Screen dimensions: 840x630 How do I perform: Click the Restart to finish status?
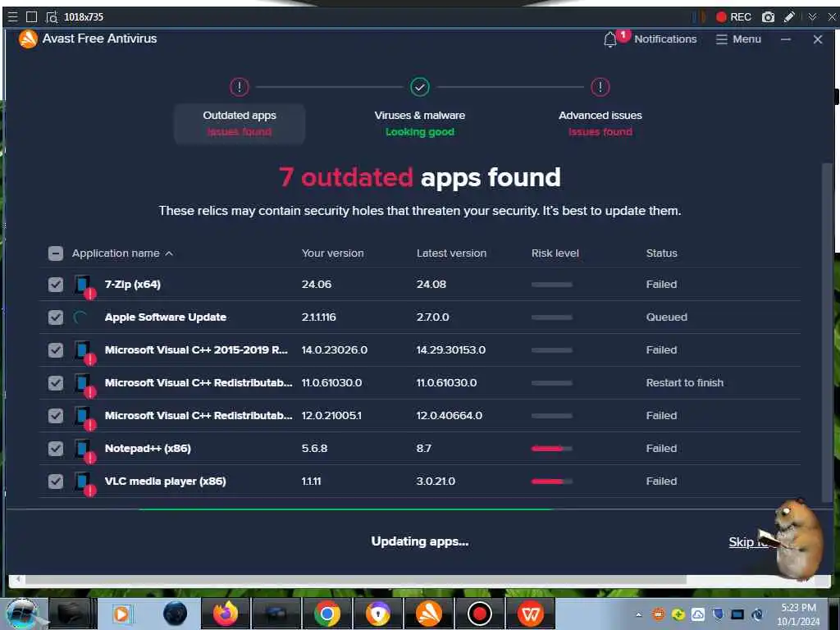[x=685, y=383]
